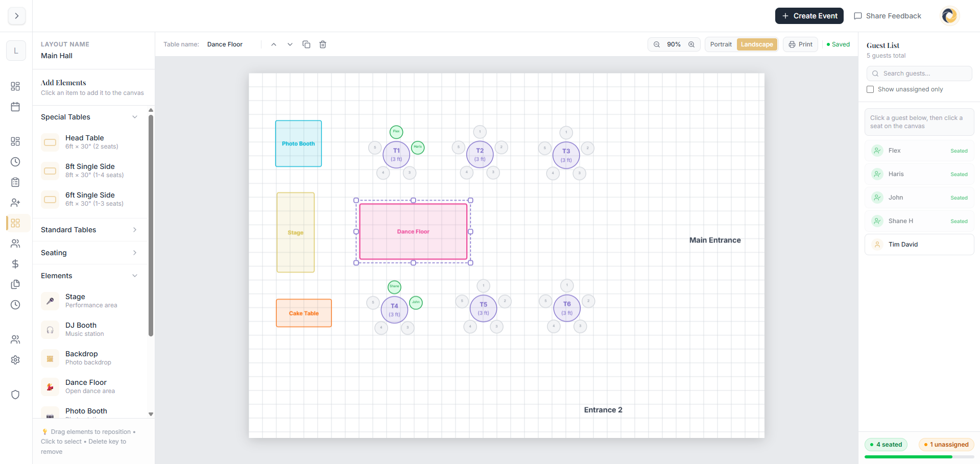Open the guest add icon in the sidebar
Viewport: 980px width, 464px height.
(x=15, y=203)
